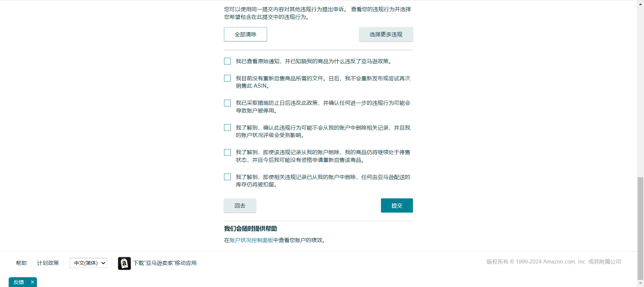
Task: Click the scrollbar down arrow
Action: pyautogui.click(x=640, y=283)
